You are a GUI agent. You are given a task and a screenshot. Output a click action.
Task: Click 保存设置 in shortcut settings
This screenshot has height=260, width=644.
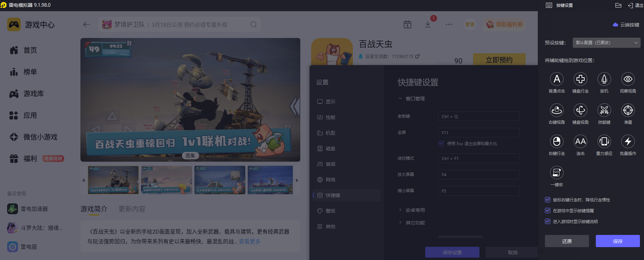pyautogui.click(x=452, y=253)
